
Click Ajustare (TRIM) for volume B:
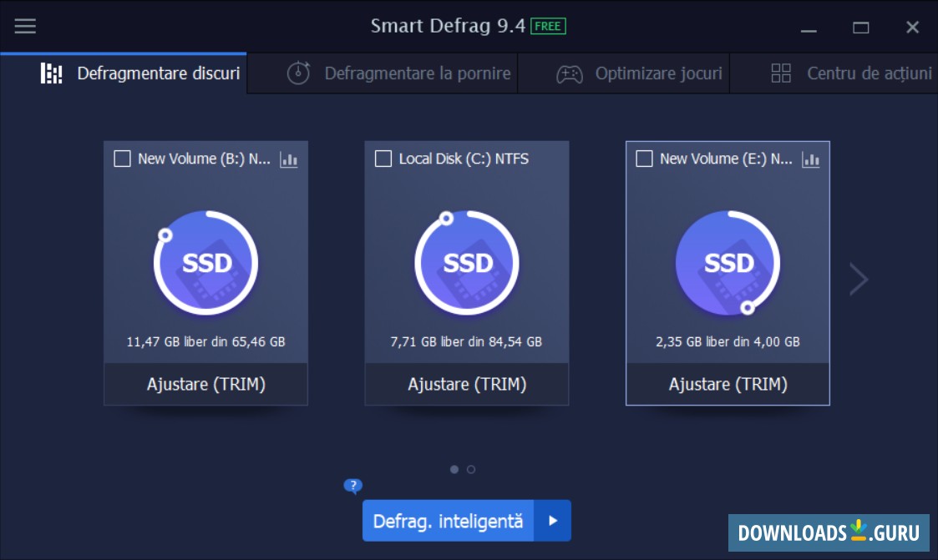coord(205,384)
